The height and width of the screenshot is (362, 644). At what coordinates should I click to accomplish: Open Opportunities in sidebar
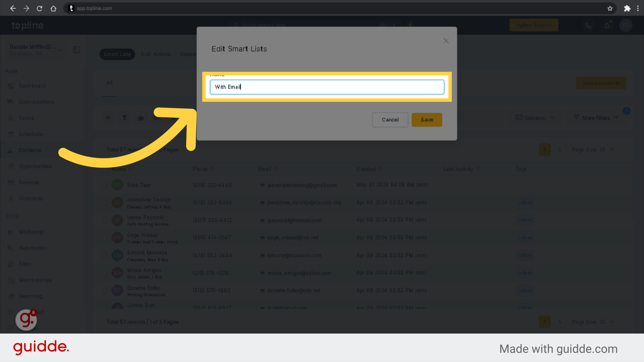(x=35, y=166)
